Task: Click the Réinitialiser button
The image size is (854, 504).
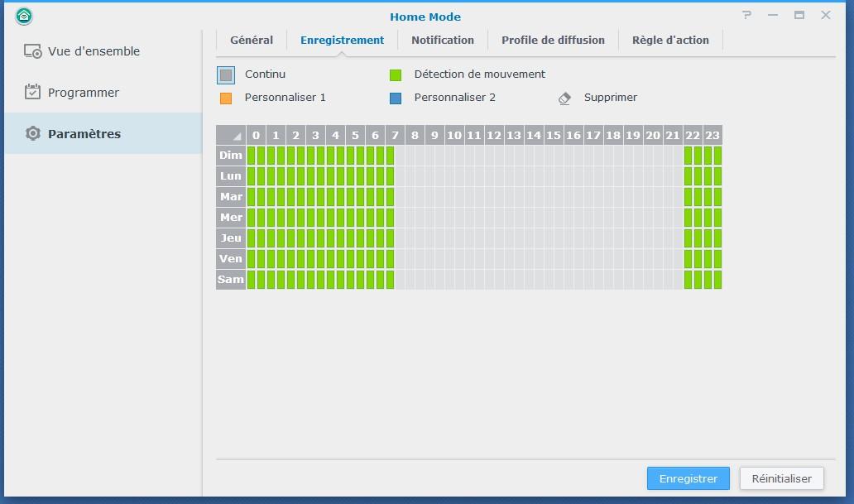Action: (781, 478)
